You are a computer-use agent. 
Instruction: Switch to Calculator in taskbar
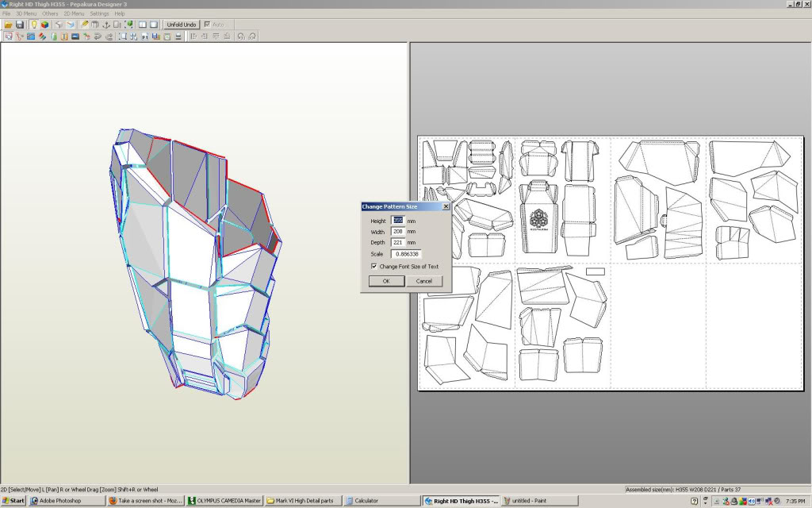click(x=381, y=501)
